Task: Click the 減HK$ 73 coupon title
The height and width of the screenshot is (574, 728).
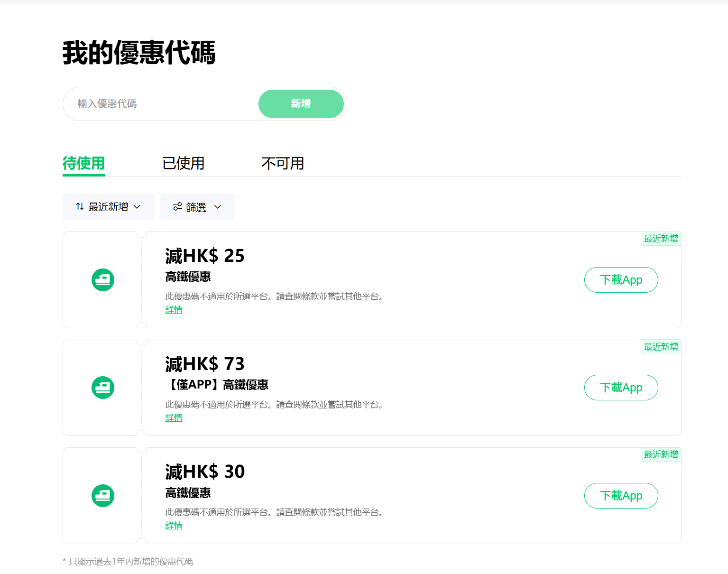Action: [x=205, y=364]
